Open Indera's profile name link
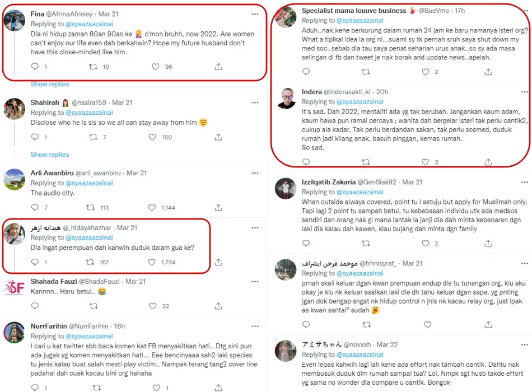This screenshot has height=392, width=532. [x=311, y=92]
